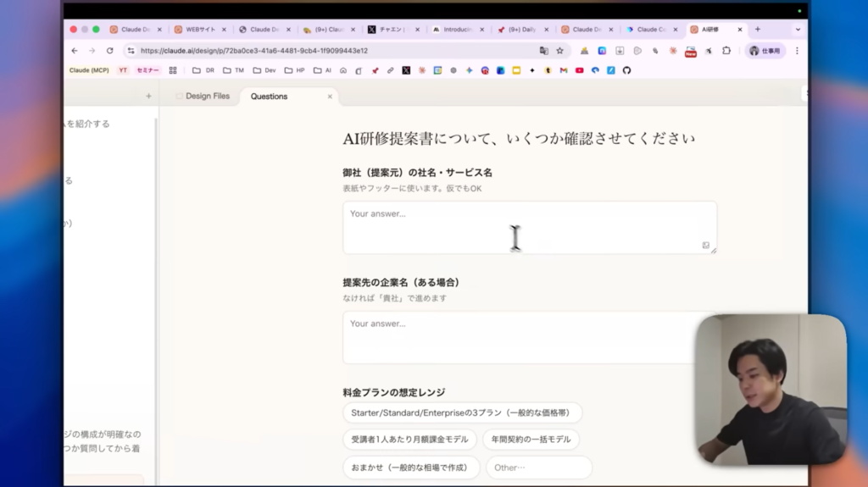Select the Starter/Standard/Enterprise 3-plan option

coord(462,413)
